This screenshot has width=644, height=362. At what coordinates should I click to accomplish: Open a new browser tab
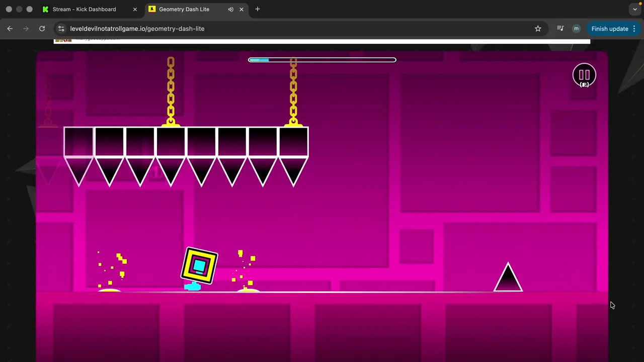[258, 9]
